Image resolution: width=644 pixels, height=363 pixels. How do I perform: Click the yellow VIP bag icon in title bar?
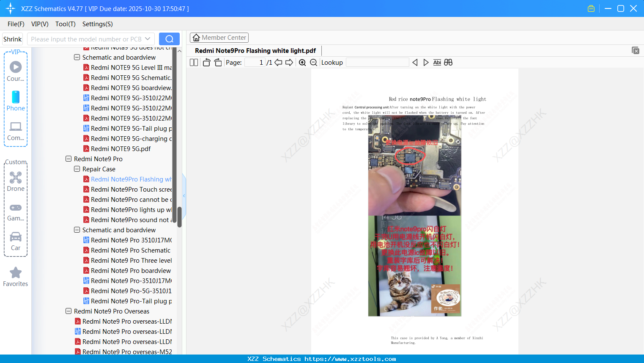coord(591,8)
